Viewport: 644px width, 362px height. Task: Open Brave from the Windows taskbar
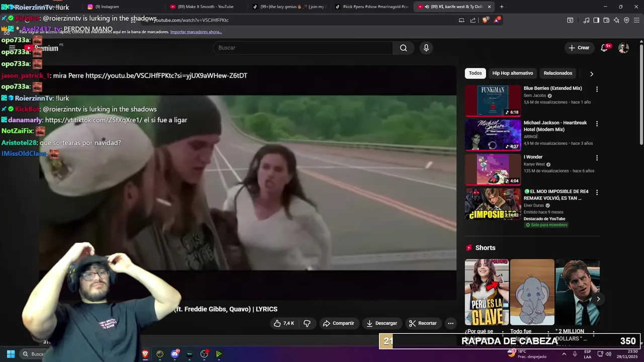pyautogui.click(x=145, y=354)
